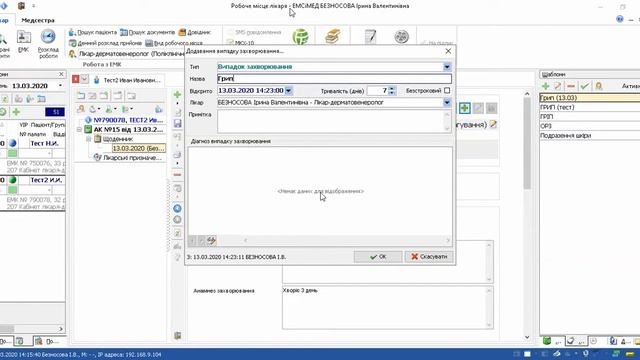The height and width of the screenshot is (360, 640).
Task: Click the red minus in the vertical toolbar
Action: pos(177,175)
